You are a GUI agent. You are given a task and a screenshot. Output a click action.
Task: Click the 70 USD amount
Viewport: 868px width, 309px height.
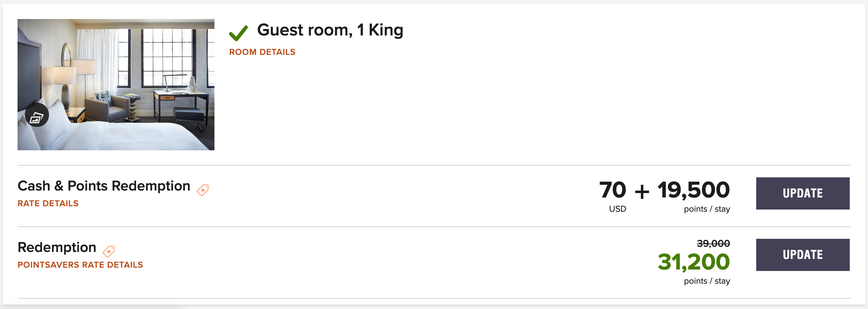[617, 190]
